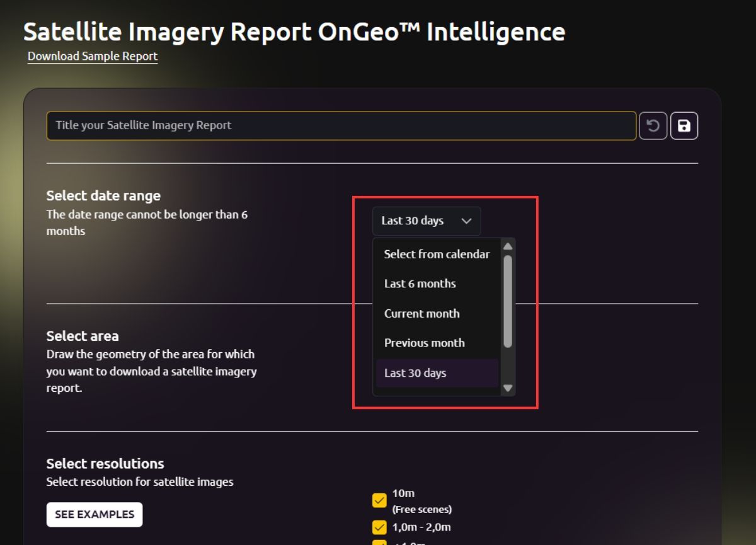Open the Download Sample Report link
Image resolution: width=756 pixels, height=545 pixels.
tap(93, 56)
